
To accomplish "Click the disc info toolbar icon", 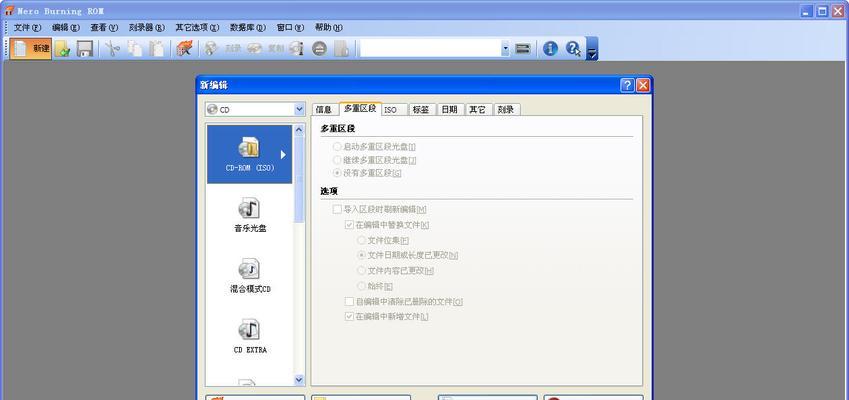I will tap(296, 49).
